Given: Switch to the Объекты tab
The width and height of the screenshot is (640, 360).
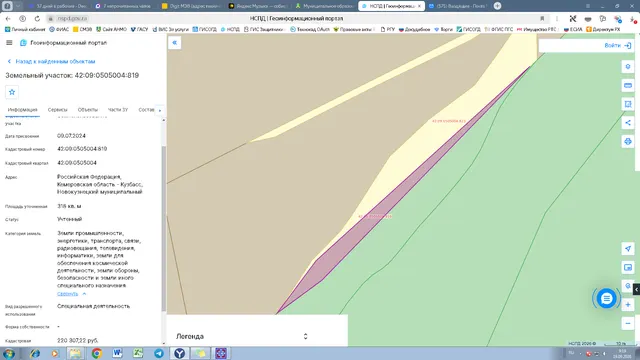Looking at the screenshot, I should pos(88,110).
